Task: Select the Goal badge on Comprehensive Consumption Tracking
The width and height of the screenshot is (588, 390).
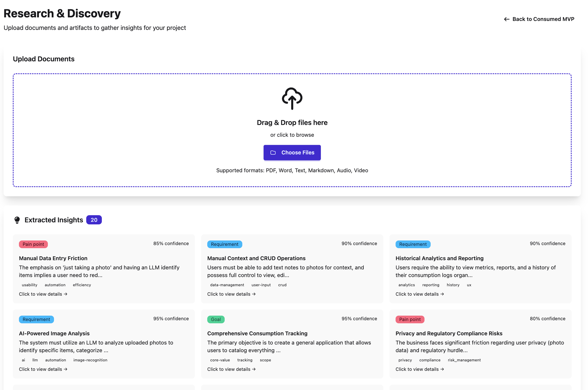Action: click(x=216, y=319)
